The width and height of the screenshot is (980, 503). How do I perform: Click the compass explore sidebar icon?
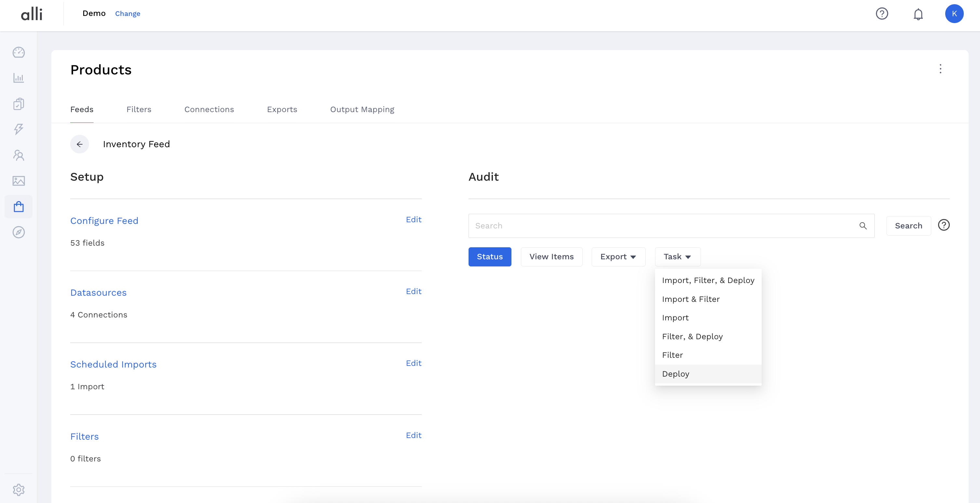click(x=18, y=232)
